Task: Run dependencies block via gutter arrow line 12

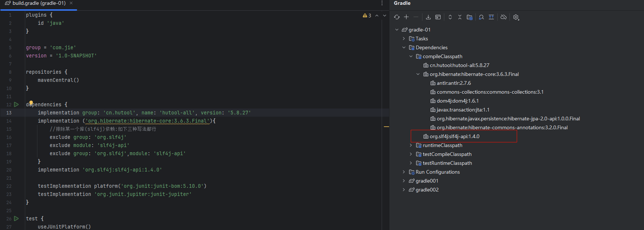Action: click(x=16, y=104)
